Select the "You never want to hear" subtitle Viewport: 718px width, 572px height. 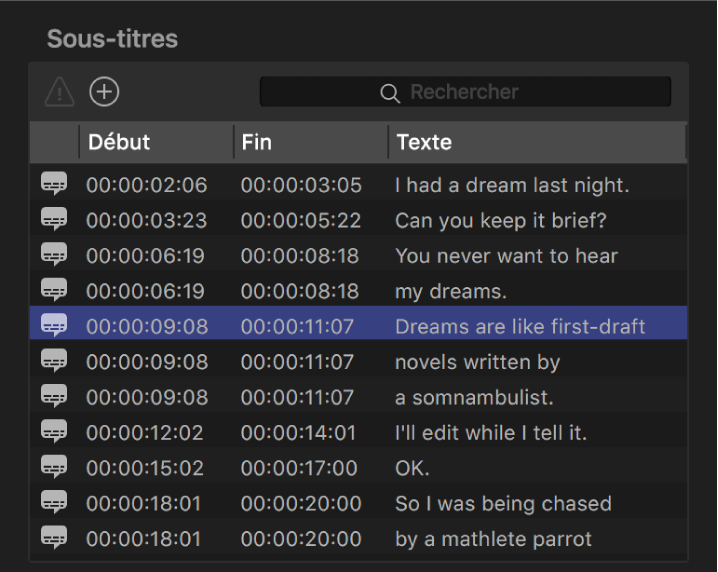(506, 255)
